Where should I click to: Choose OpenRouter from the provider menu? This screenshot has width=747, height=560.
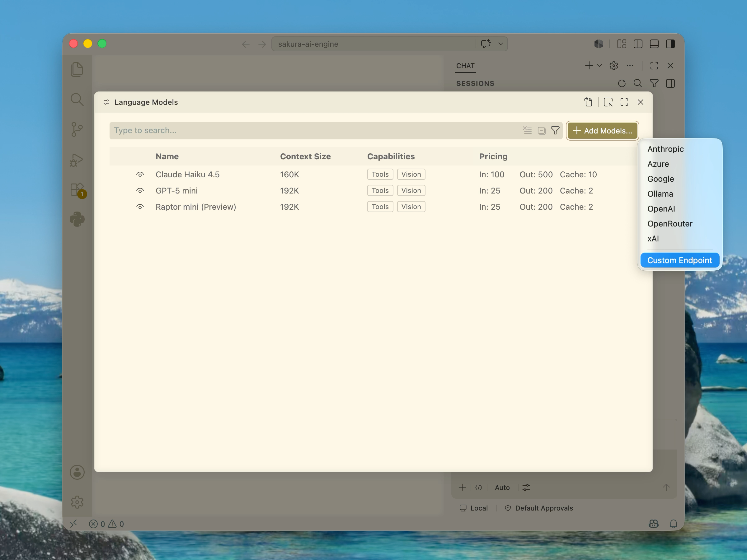click(680, 223)
